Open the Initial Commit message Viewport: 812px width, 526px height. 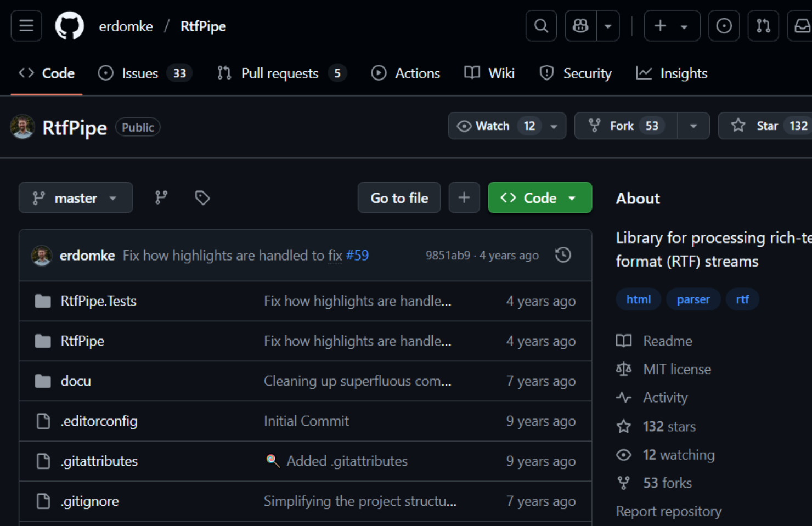pos(306,421)
